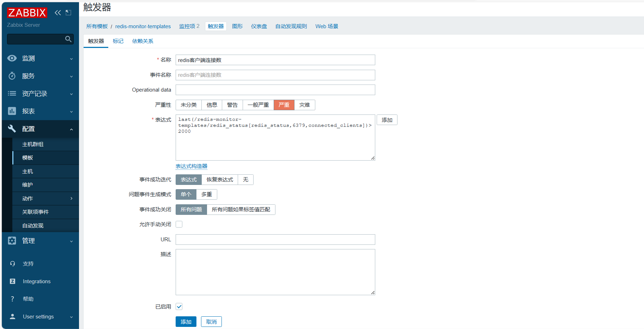Select 恢复表达式 for 事件成功迭代
This screenshot has width=644, height=329.
click(x=220, y=180)
